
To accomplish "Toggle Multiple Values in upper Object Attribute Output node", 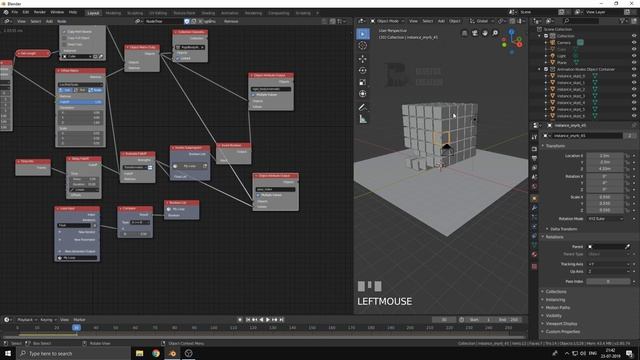I will click(x=253, y=95).
